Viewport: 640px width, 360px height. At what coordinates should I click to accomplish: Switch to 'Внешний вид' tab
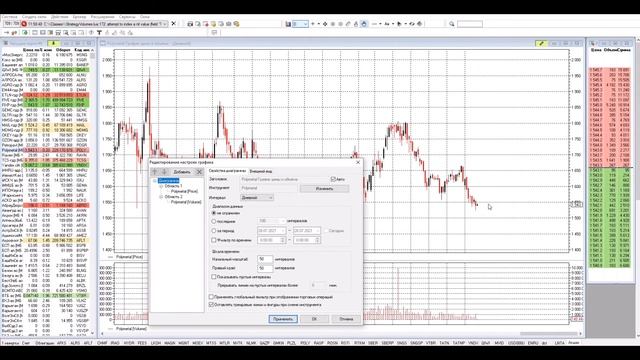coord(260,171)
